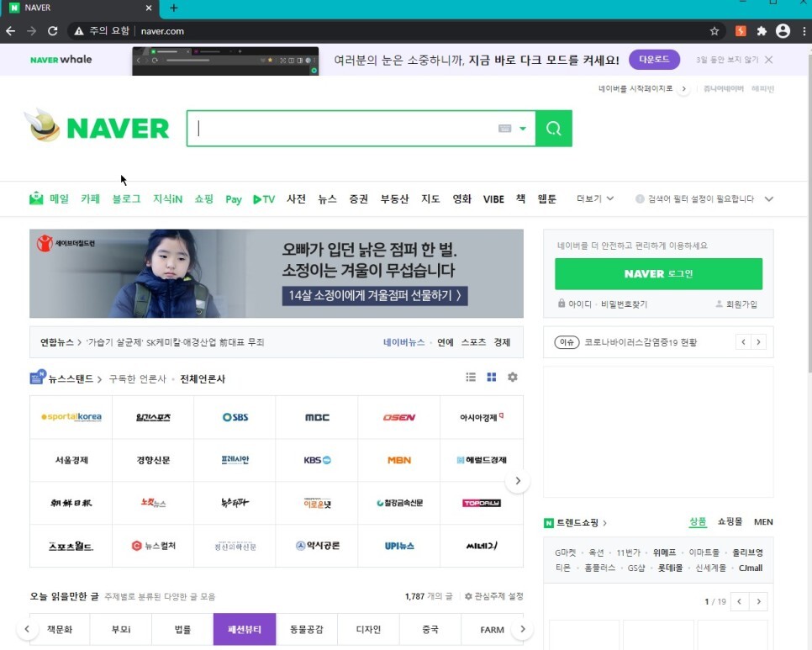Open 비밀번호찾기 link
Viewport: 812px width, 650px height.
(624, 304)
